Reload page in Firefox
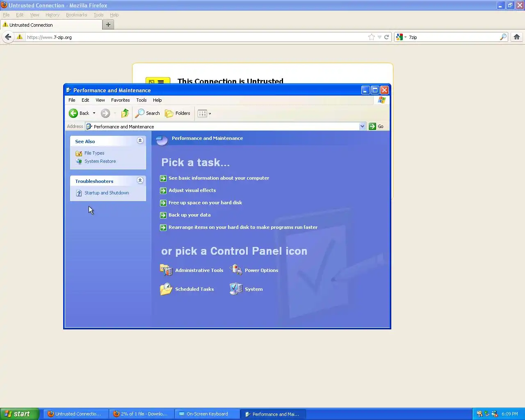The image size is (525, 420). coord(386,37)
